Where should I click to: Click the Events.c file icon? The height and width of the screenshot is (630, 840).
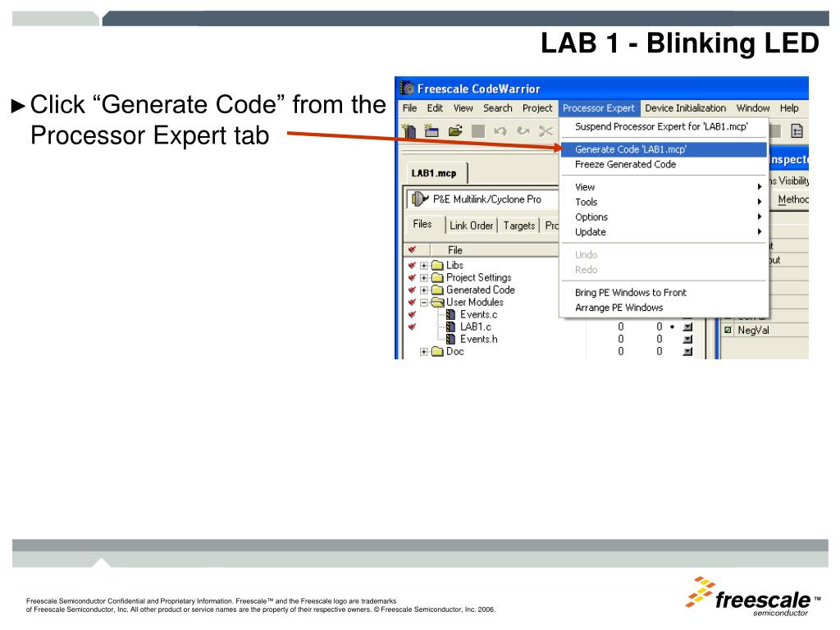(x=451, y=314)
